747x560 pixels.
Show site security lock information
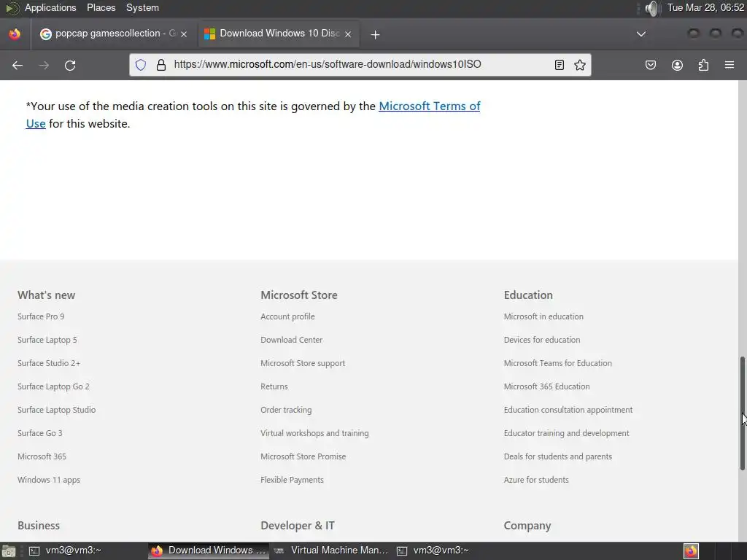161,65
